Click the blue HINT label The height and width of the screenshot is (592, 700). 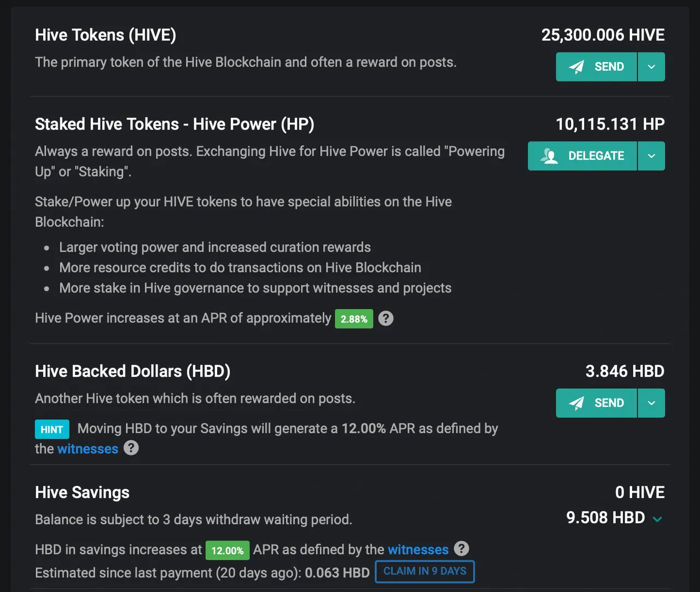pos(52,429)
